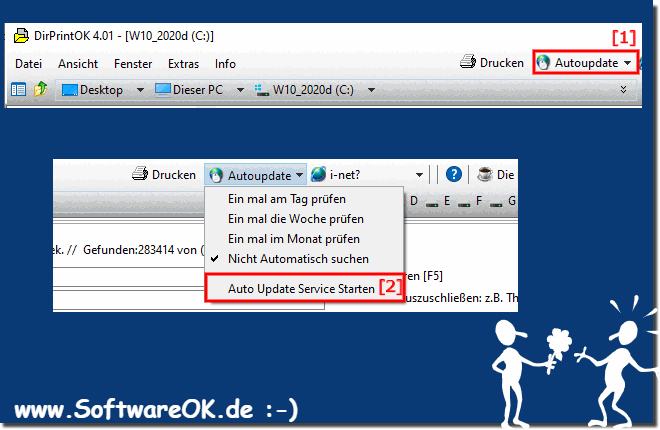Click Drucken in the top toolbar
The image size is (660, 430).
(x=492, y=63)
